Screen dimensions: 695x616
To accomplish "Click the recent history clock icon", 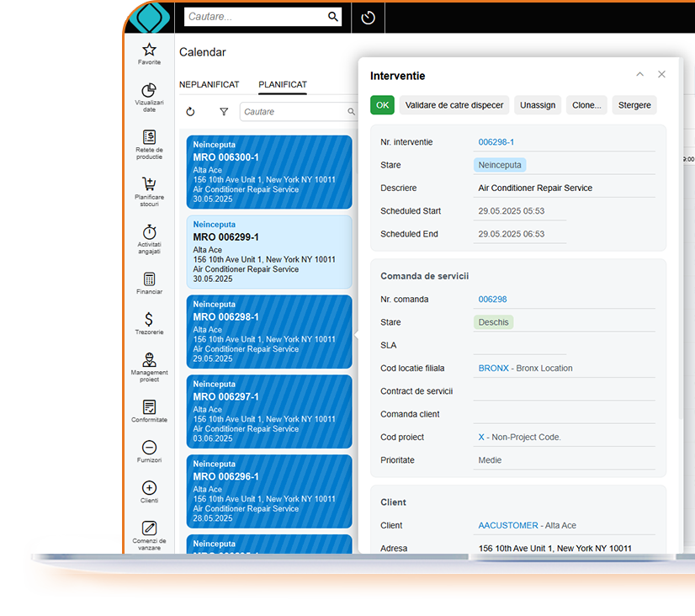I will point(368,18).
